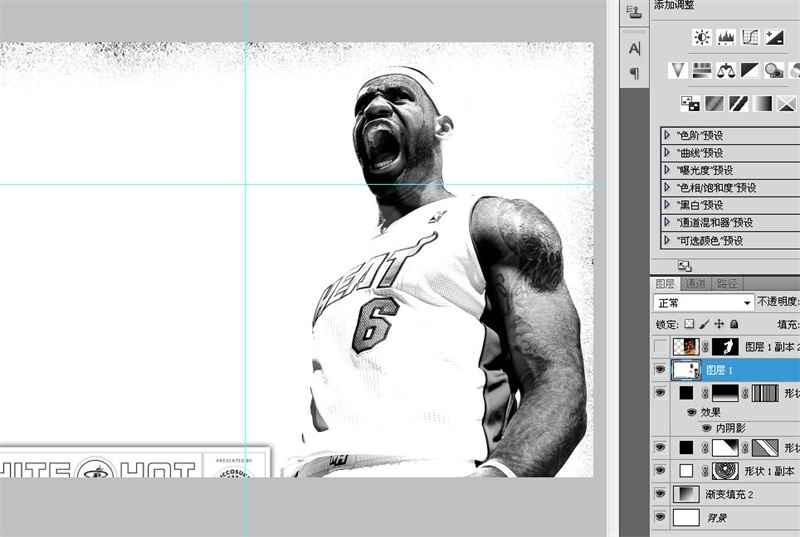
Task: Expand the "曲线" presets list
Action: 667,153
